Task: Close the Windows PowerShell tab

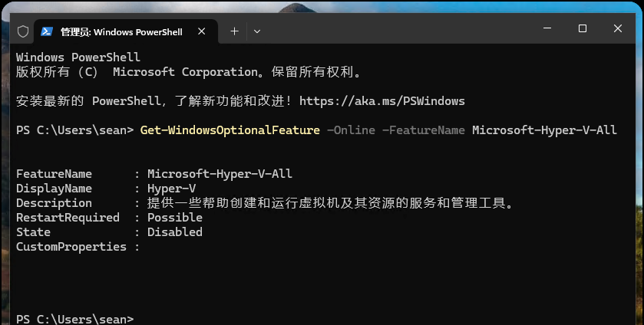Action: (x=204, y=31)
